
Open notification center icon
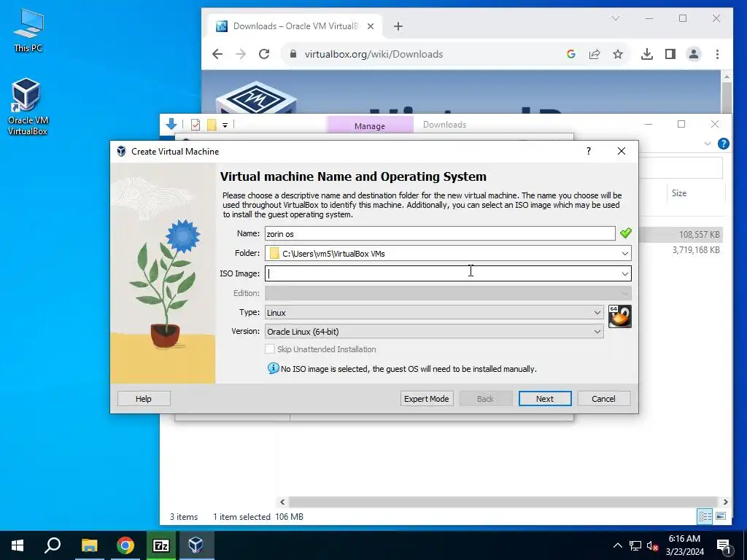[x=724, y=545]
